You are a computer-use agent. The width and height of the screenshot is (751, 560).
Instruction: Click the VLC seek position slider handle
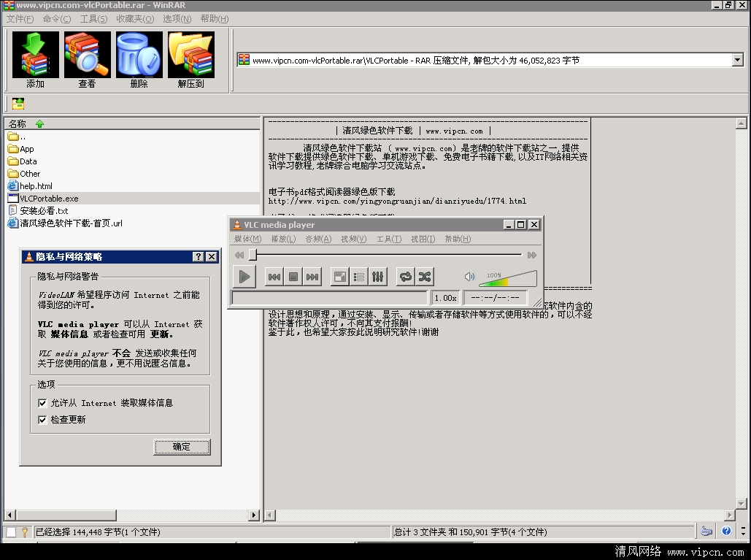tap(253, 256)
